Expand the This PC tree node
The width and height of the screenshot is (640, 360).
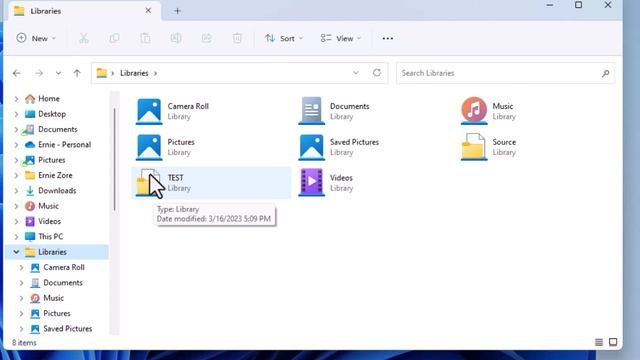[16, 237]
